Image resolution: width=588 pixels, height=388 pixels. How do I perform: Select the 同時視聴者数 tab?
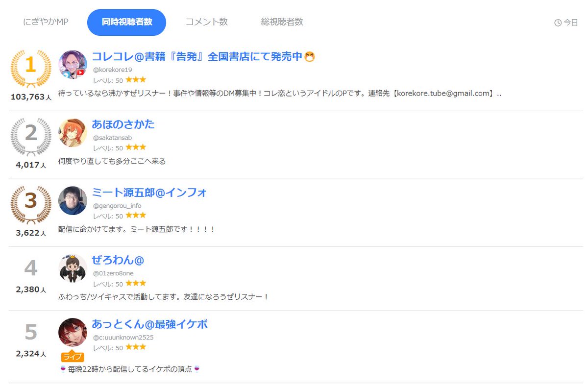coord(127,22)
